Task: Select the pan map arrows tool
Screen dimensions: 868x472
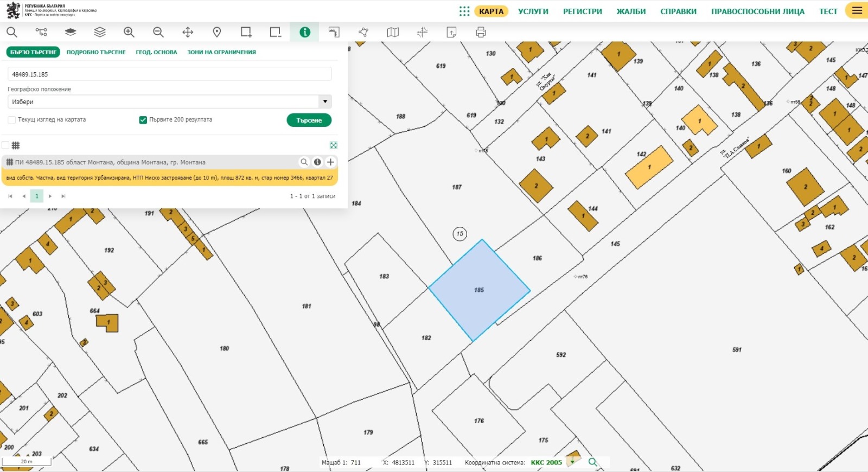Action: point(188,33)
